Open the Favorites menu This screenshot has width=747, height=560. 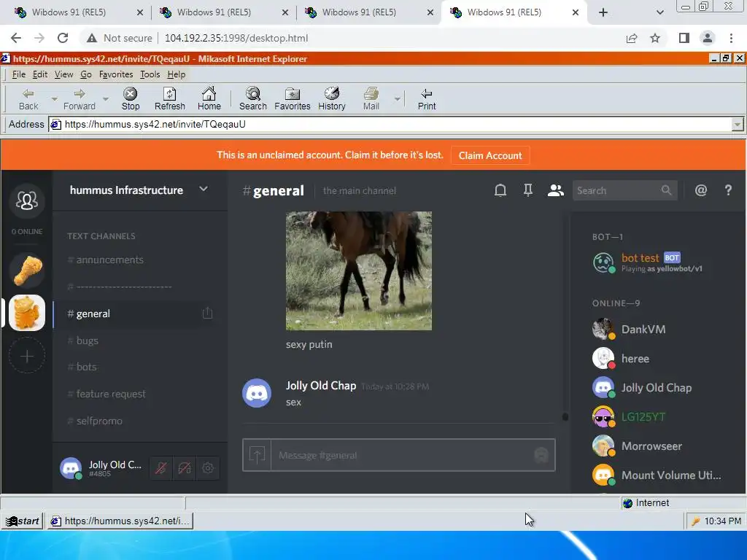116,74
